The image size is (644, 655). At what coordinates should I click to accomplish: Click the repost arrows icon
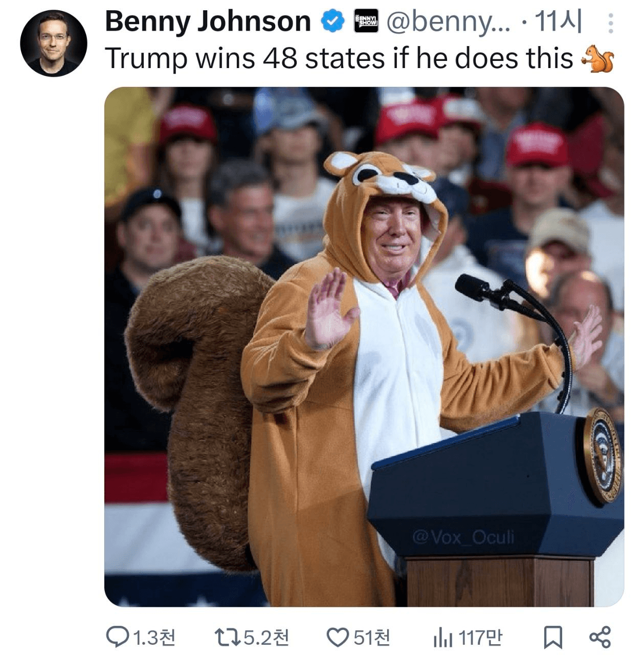click(227, 638)
